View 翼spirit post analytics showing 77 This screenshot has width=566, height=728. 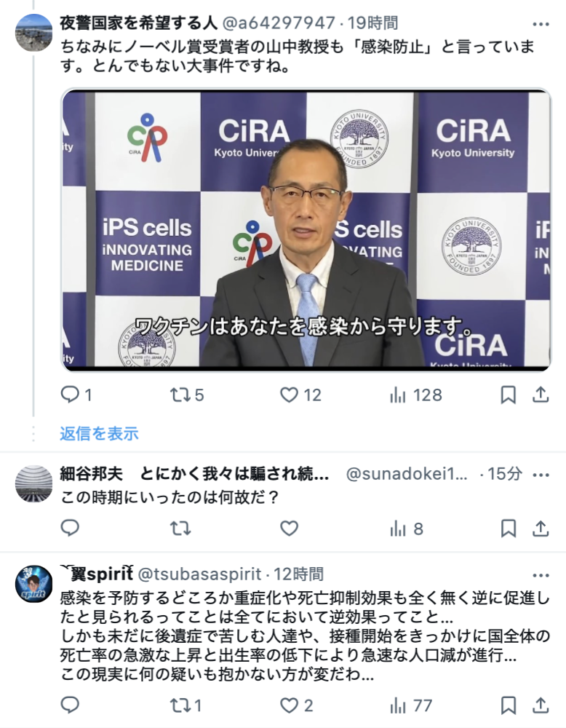[x=411, y=705]
